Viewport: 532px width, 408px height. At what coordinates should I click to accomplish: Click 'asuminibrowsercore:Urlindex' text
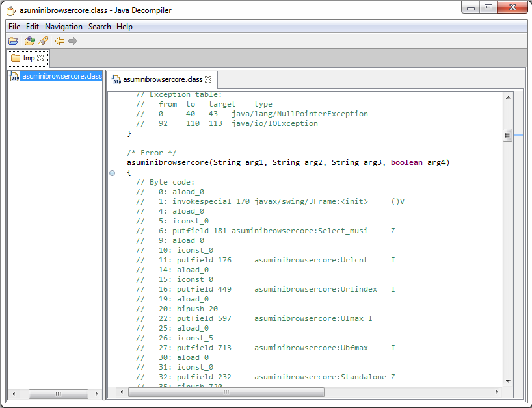pyautogui.click(x=315, y=289)
